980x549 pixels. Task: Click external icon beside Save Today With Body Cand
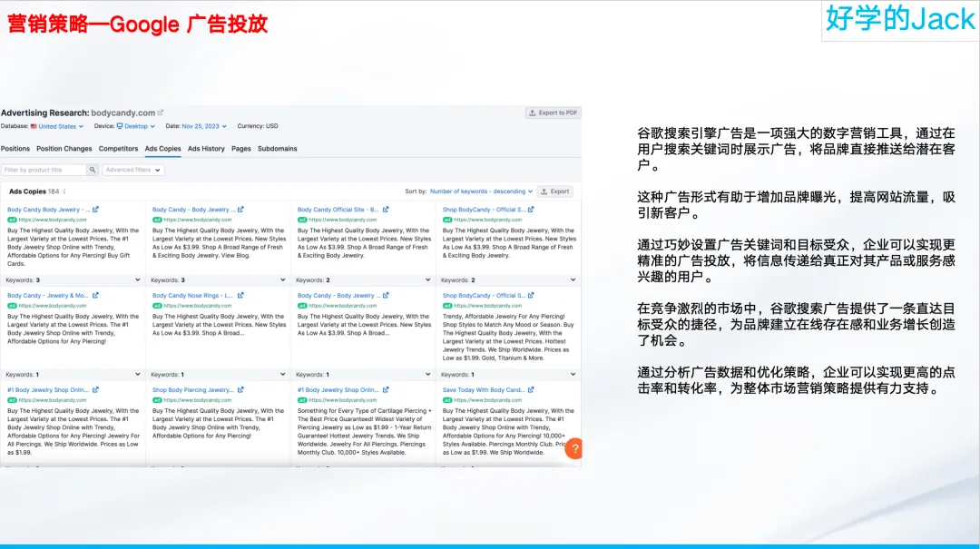point(531,389)
